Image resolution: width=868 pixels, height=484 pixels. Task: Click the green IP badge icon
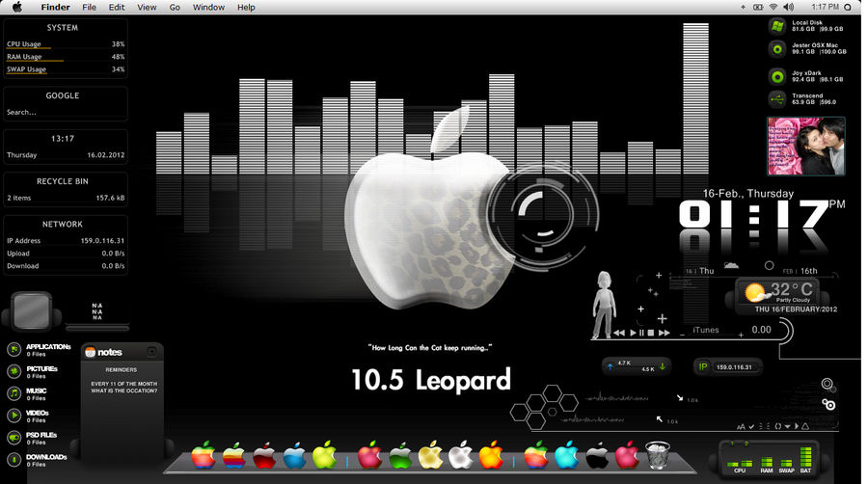703,366
